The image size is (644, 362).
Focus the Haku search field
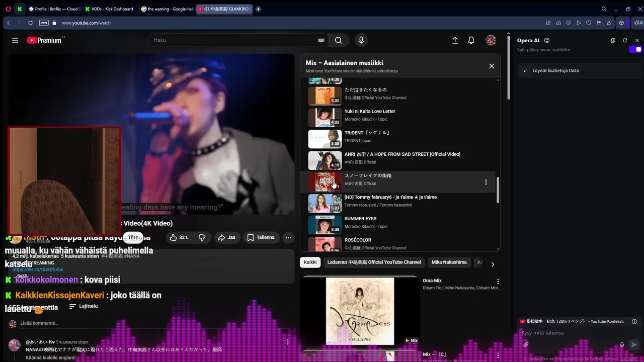coord(233,40)
